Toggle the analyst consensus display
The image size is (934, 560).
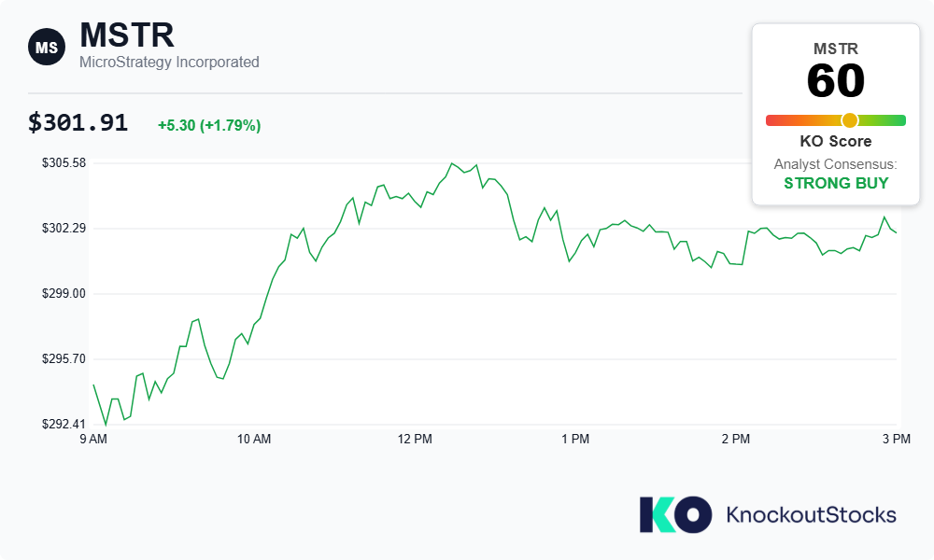click(x=837, y=173)
